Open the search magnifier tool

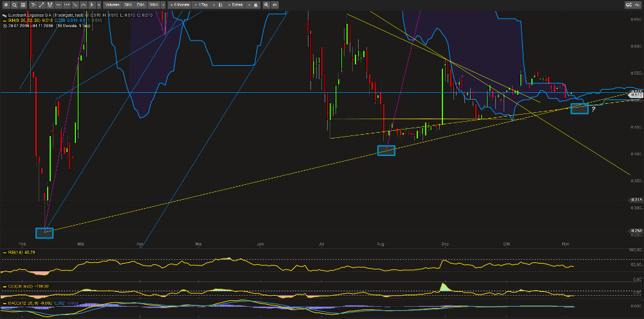[14, 5]
